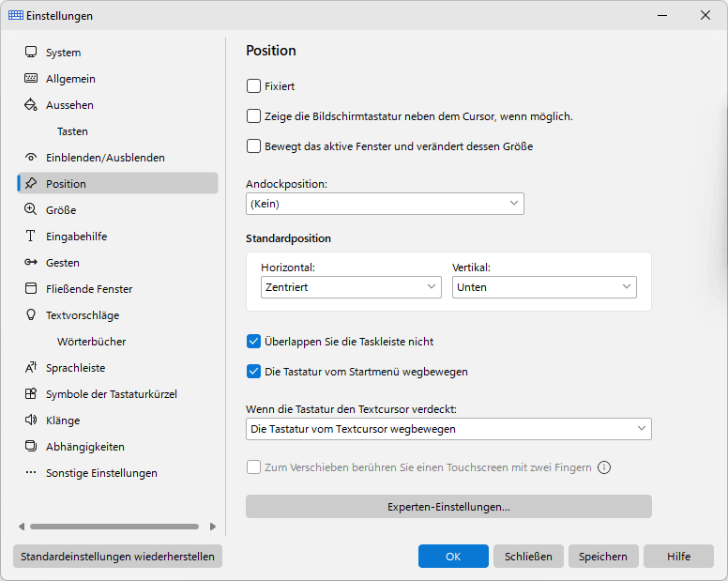728x581 pixels.
Task: Open the Horizontal Zentriert dropdown
Action: click(351, 287)
